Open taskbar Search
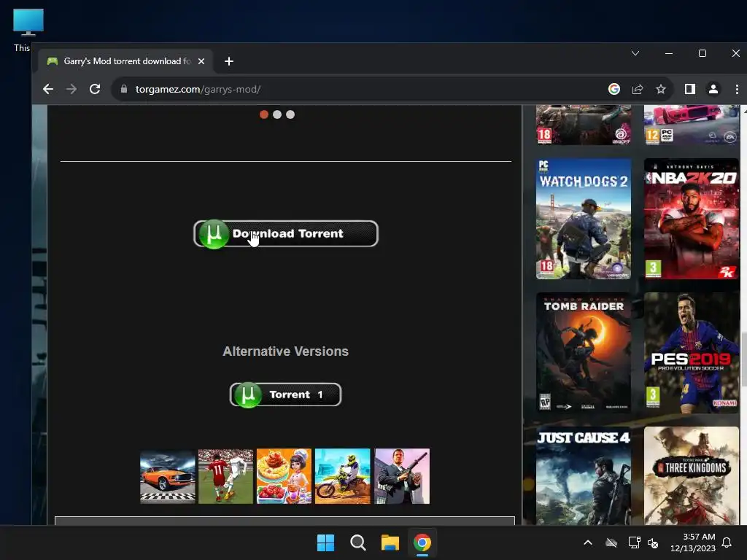The image size is (747, 560). point(357,542)
